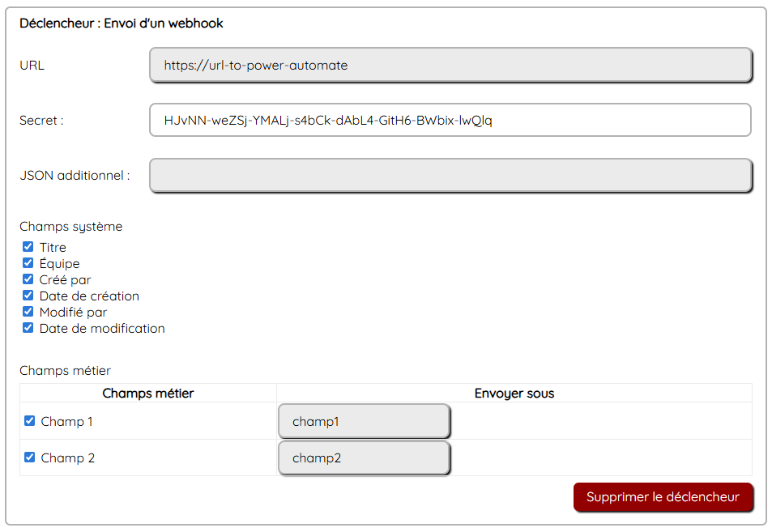The image size is (772, 532).
Task: Click the Envoyer sous column header
Action: point(514,394)
